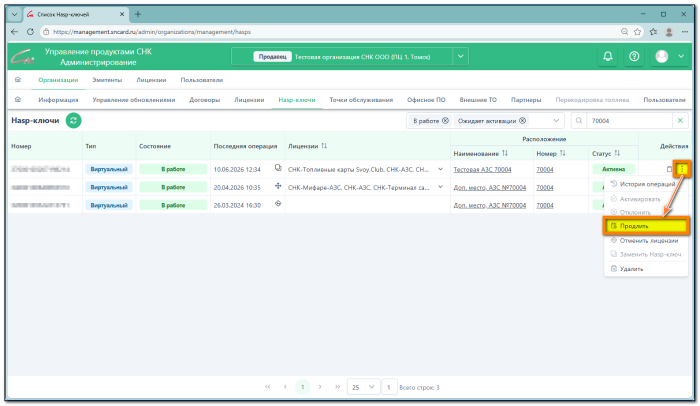700x406 pixels.
Task: Click the user avatar icon in header
Action: coord(662,57)
